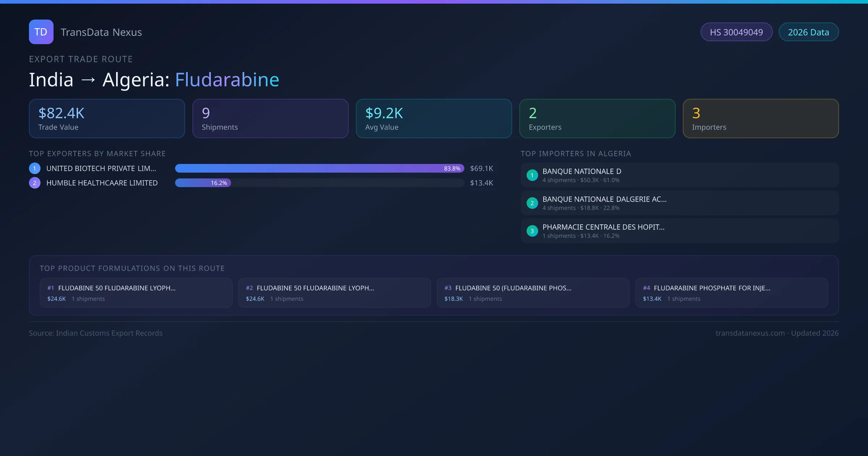
Task: Toggle the Exporters stat card
Action: 597,118
